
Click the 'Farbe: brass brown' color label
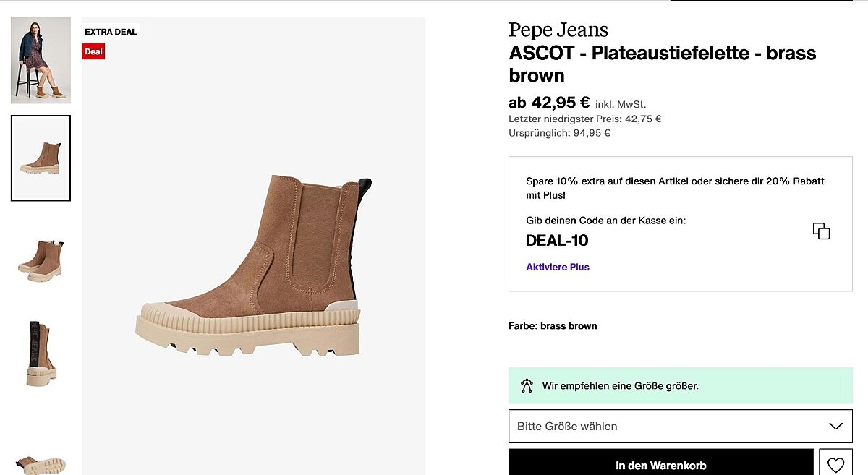coord(553,326)
